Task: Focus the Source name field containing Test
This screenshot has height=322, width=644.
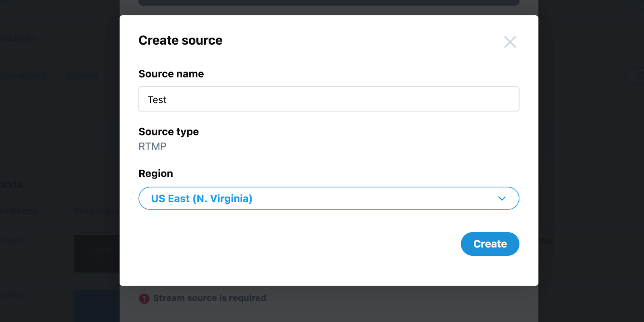Action: click(x=329, y=99)
